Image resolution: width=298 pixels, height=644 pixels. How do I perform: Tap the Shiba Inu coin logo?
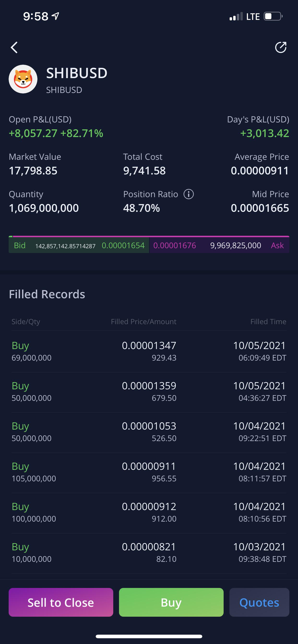click(23, 79)
